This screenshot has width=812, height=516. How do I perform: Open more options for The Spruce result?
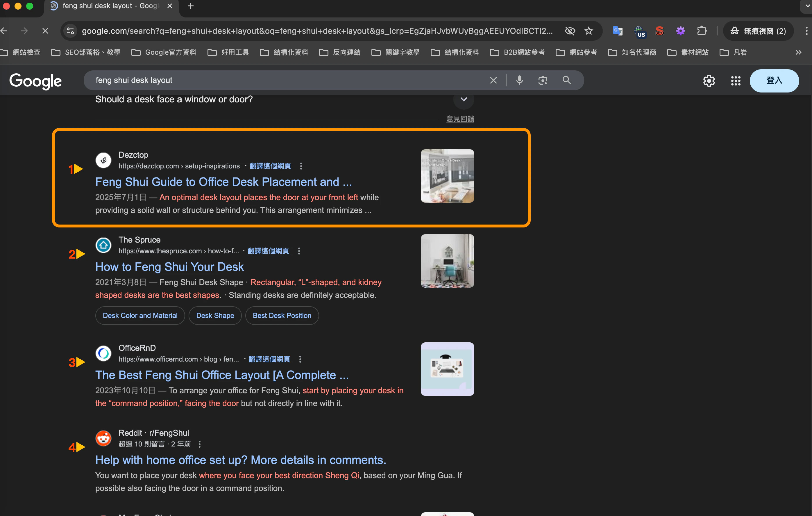click(x=299, y=251)
